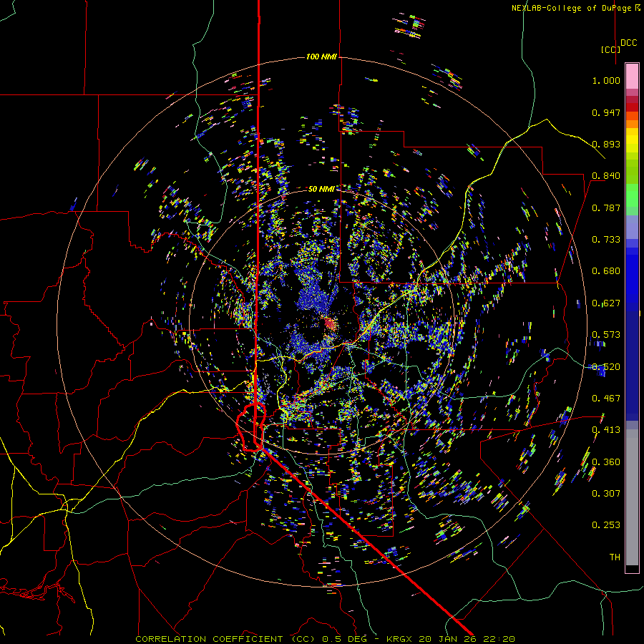Click the DCC label above the color scale
Viewport: 644px width, 644px height.
coord(629,43)
